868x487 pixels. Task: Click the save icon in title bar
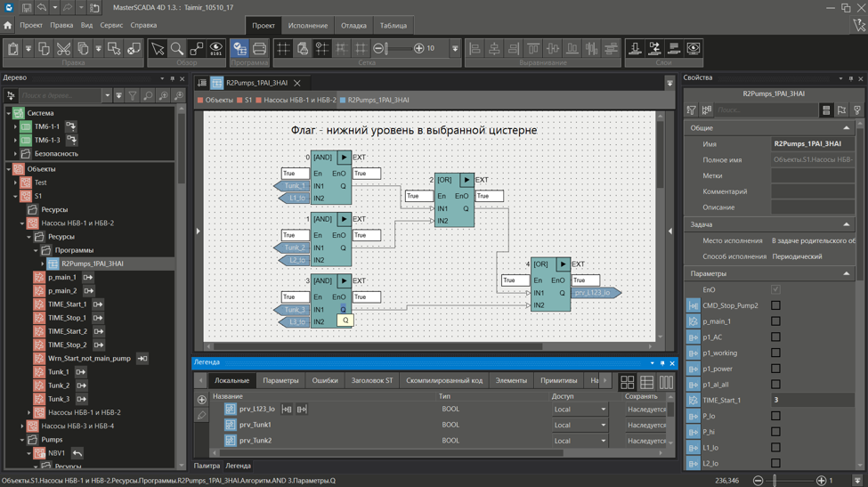pos(26,8)
